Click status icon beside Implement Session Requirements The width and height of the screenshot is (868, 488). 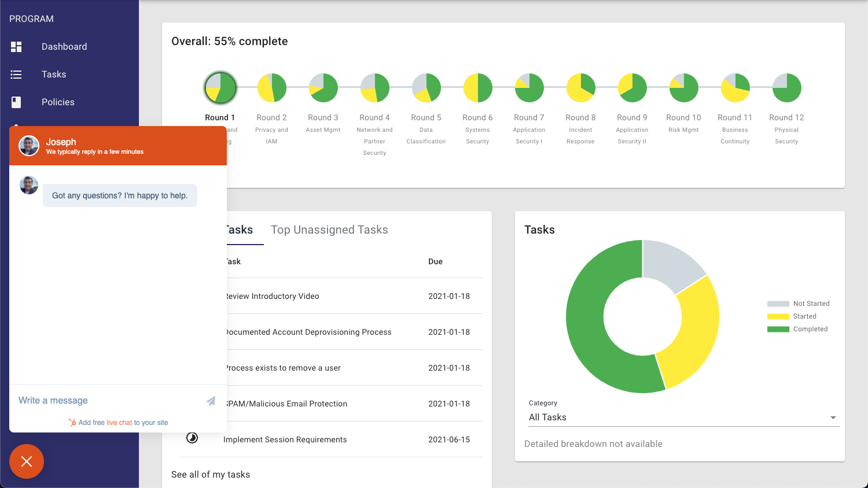192,438
